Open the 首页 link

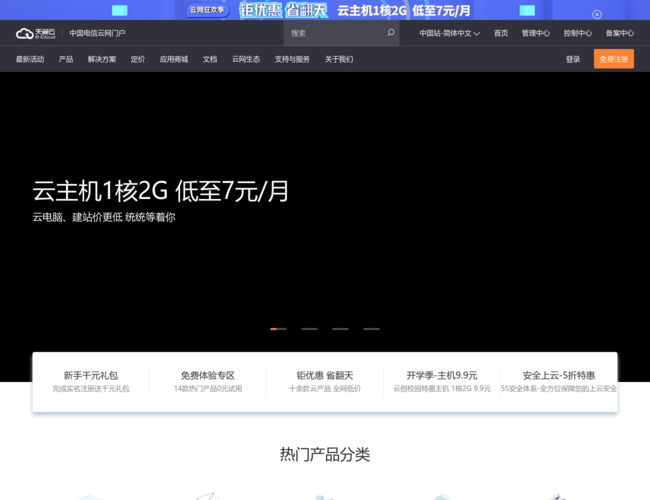pos(501,33)
